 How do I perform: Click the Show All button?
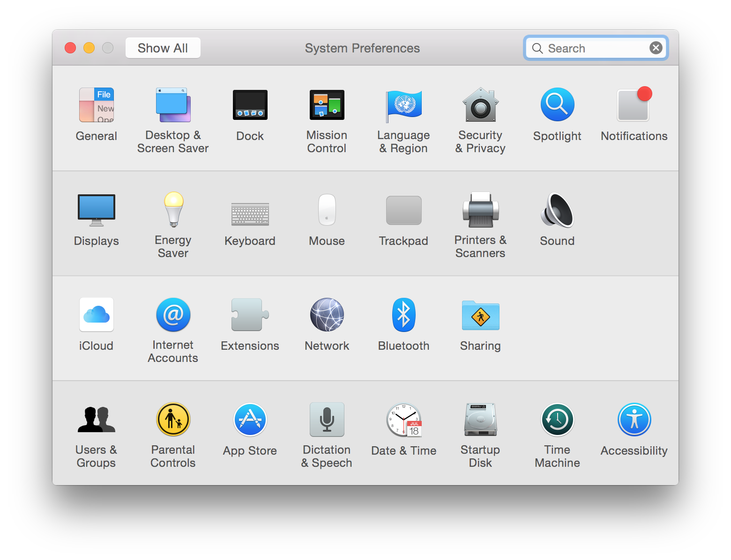[x=163, y=47]
